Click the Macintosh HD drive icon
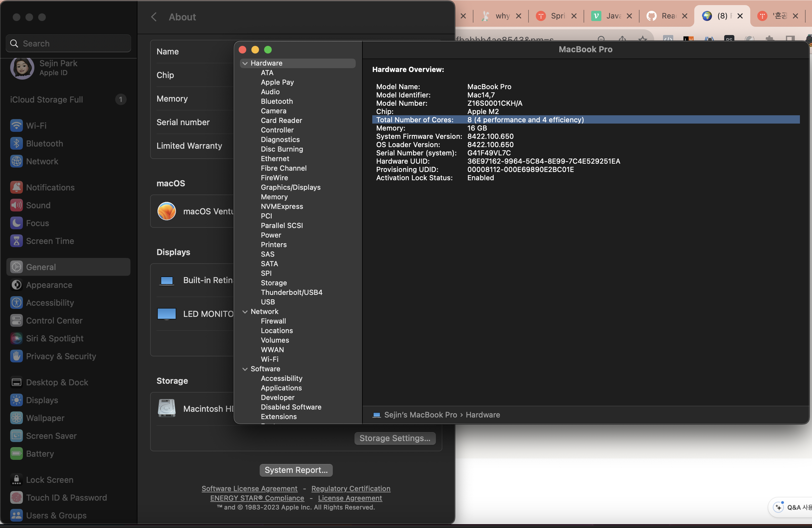 click(166, 408)
